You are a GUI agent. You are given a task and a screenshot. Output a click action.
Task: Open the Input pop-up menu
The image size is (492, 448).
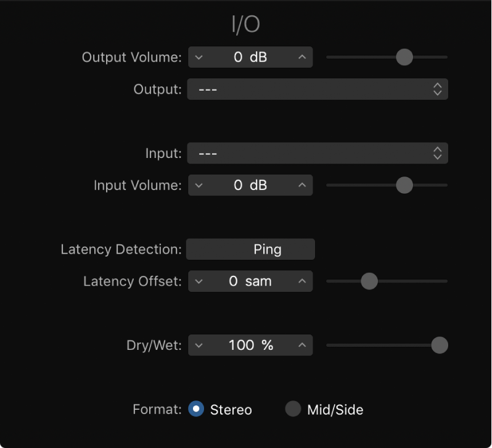pyautogui.click(x=318, y=153)
